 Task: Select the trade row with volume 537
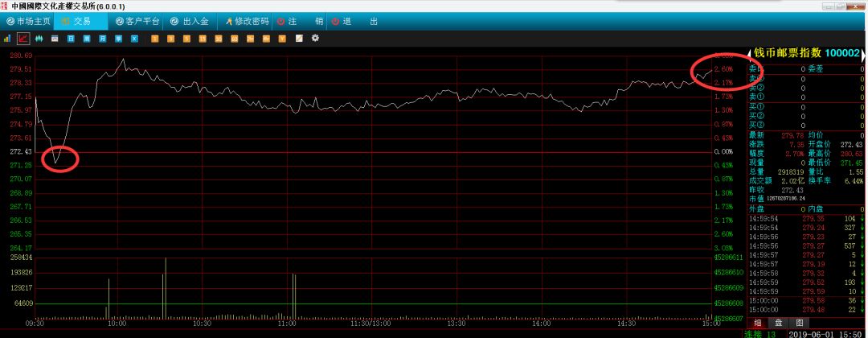click(x=806, y=246)
